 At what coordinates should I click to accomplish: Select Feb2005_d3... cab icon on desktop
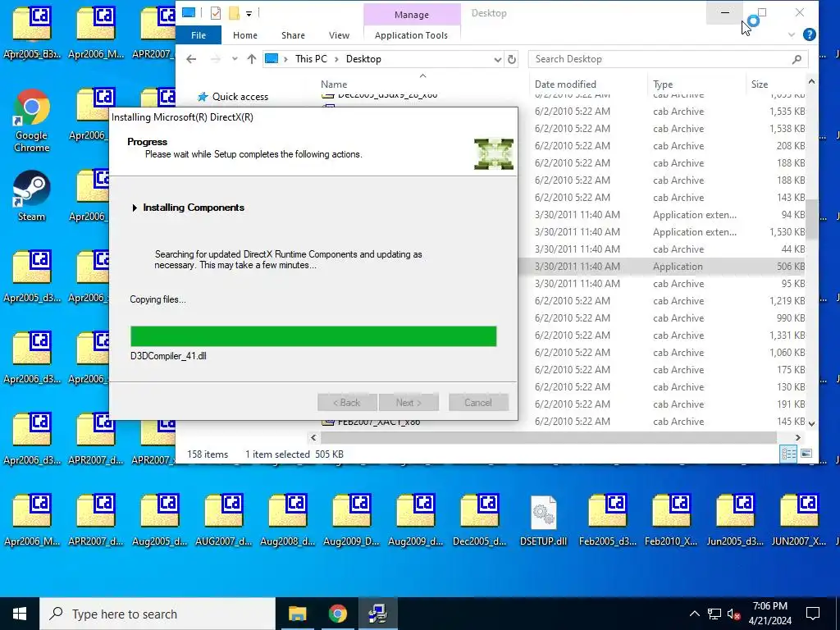pyautogui.click(x=608, y=519)
